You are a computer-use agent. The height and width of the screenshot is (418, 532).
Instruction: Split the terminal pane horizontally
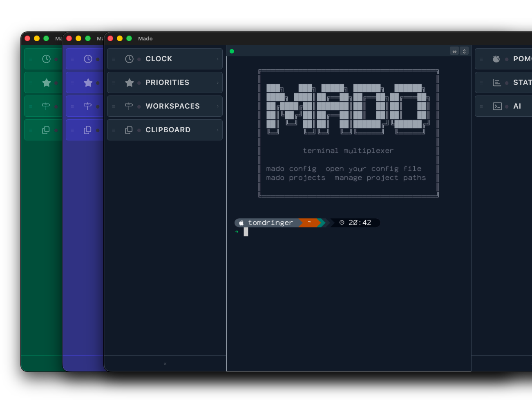454,51
